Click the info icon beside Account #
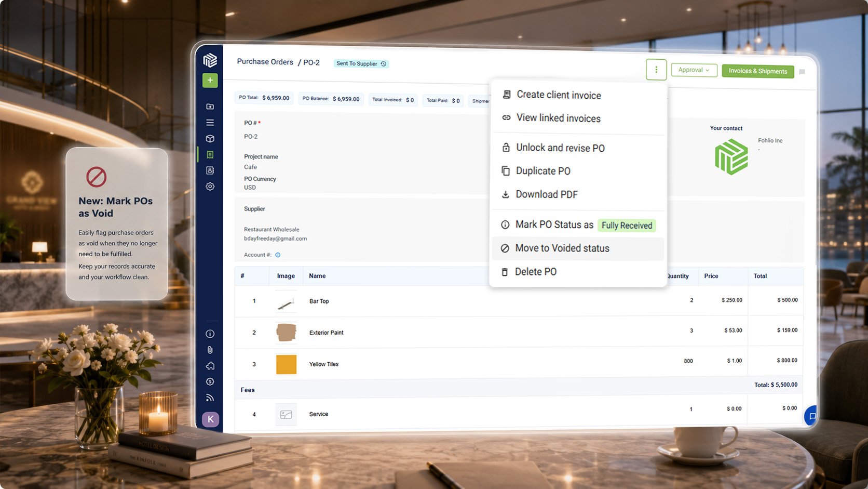Screen dimensions: 868x489 tap(278, 255)
